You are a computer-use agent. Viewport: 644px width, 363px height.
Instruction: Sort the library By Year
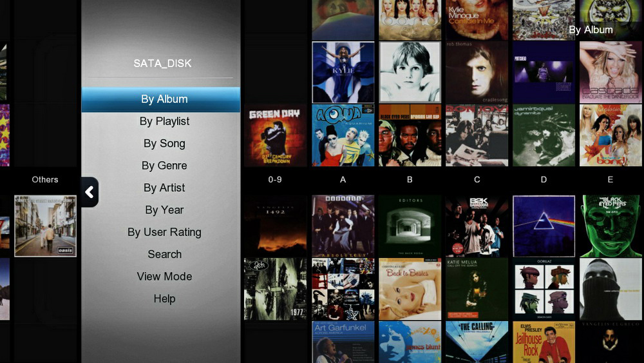[x=164, y=210]
